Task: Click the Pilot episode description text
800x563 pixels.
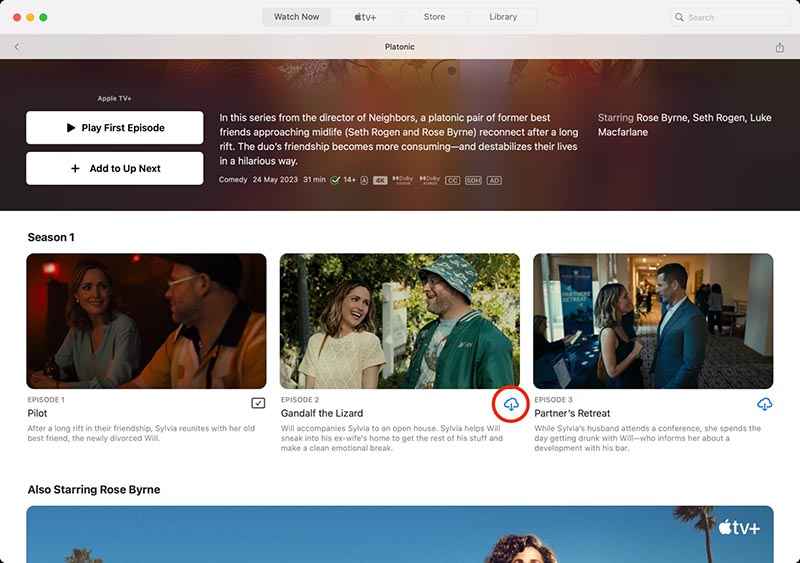Action: point(141,433)
